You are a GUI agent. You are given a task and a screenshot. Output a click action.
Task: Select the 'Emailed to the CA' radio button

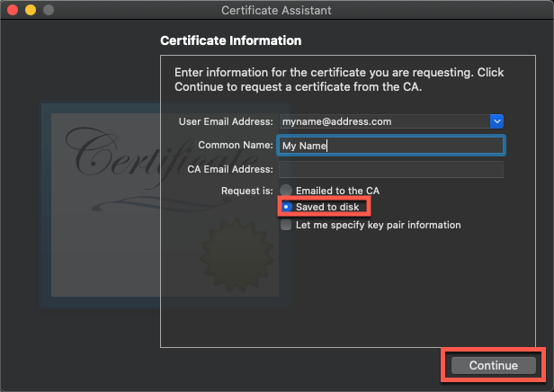pos(286,191)
